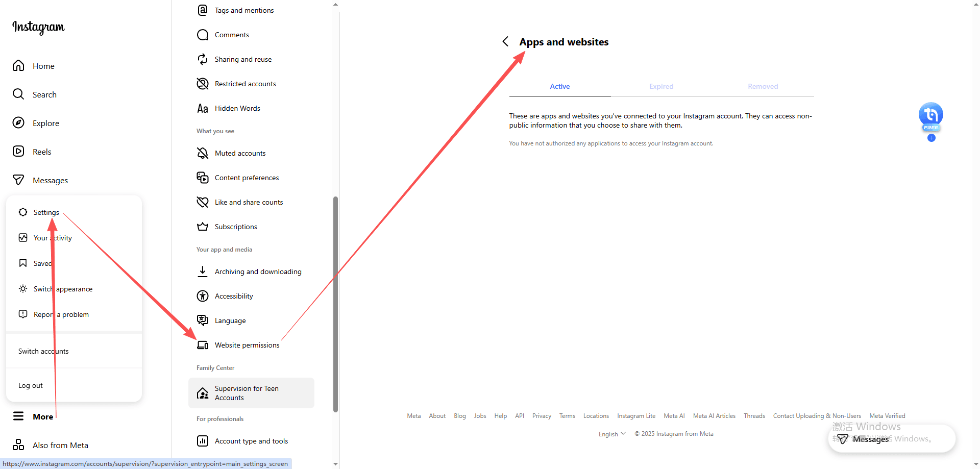The image size is (980, 469).
Task: Choose Log out from the More menu
Action: 74,385
